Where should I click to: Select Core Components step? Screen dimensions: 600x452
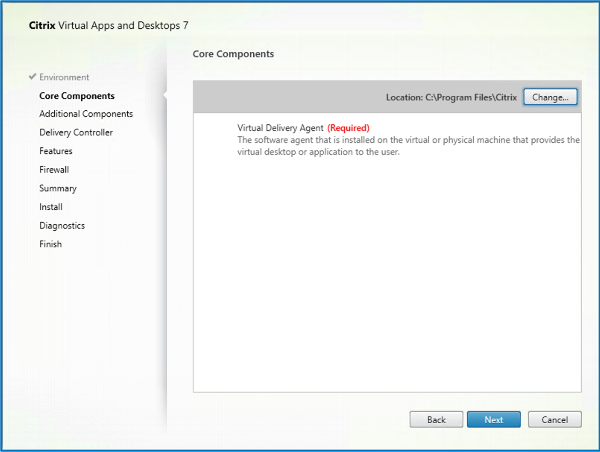[77, 96]
